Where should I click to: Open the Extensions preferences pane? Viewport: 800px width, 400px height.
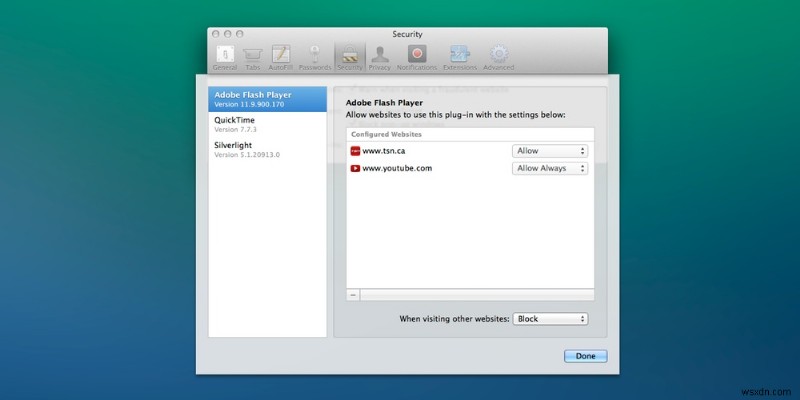click(460, 58)
